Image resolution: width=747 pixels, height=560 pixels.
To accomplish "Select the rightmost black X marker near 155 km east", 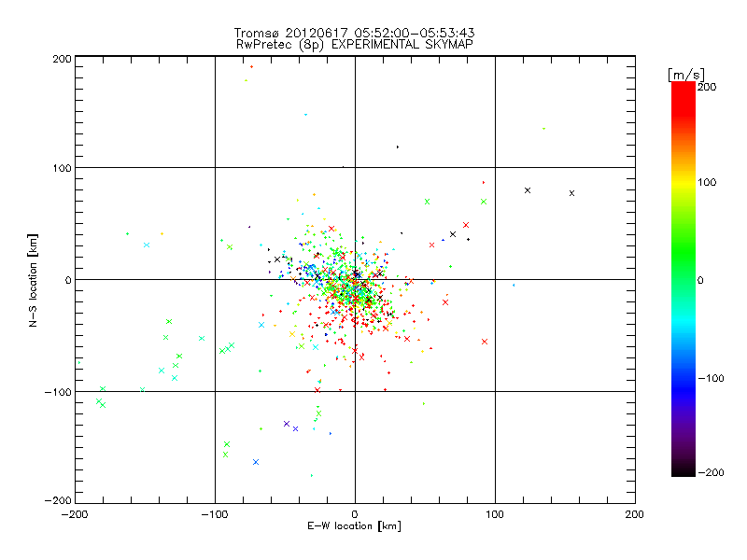I will point(571,193).
